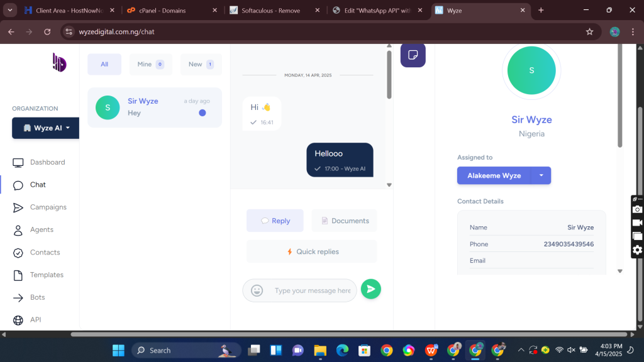
Task: Click the Hi wave message bubble
Action: [262, 114]
